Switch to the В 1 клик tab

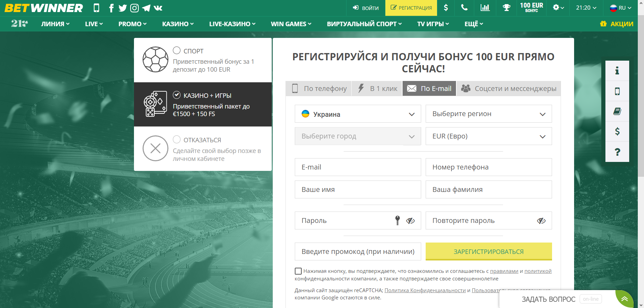coord(377,89)
